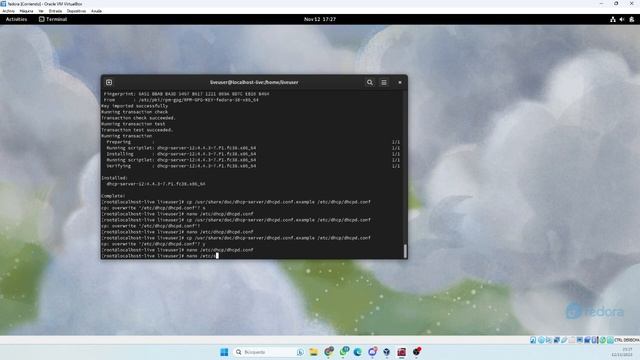Viewport: 640px width, 360px height.
Task: Click the volume icon in GNOME top bar
Action: 622,19
